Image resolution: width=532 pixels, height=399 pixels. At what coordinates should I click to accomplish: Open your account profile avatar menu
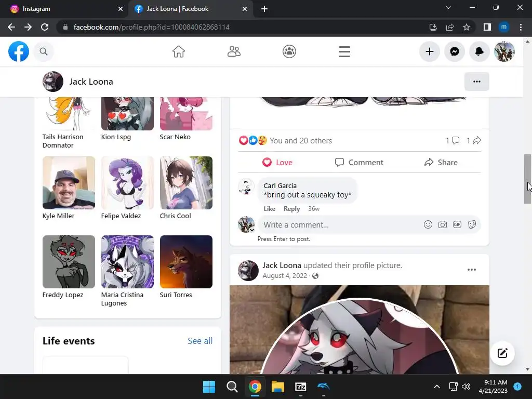[504, 51]
